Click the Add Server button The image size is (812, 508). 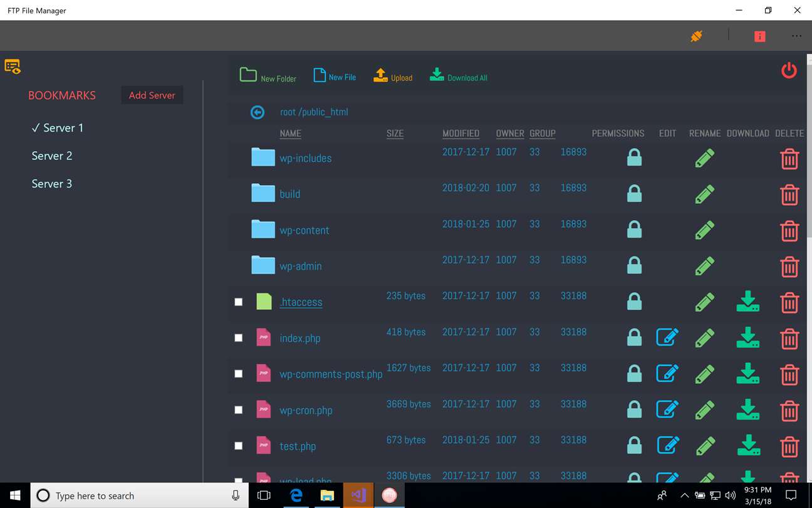[x=152, y=95]
